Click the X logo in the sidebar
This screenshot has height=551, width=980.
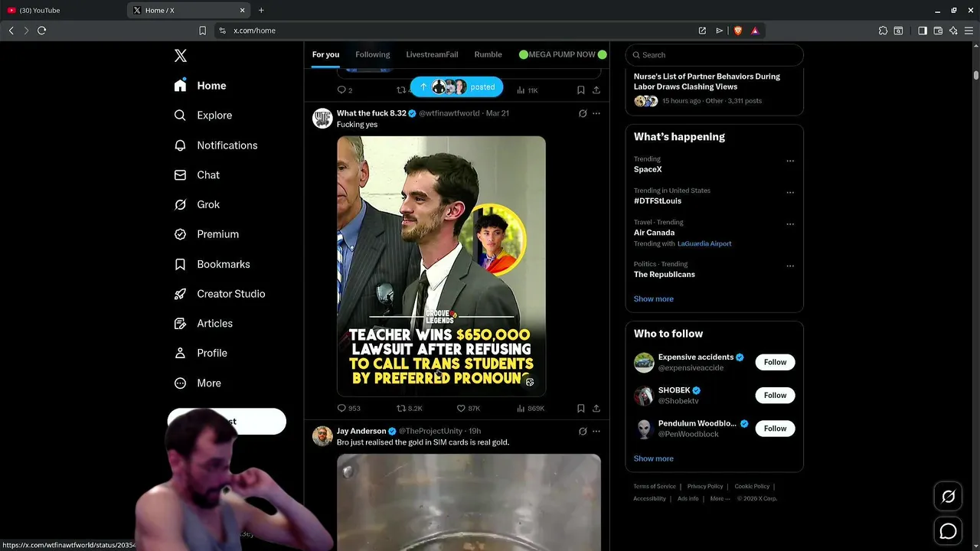point(180,56)
